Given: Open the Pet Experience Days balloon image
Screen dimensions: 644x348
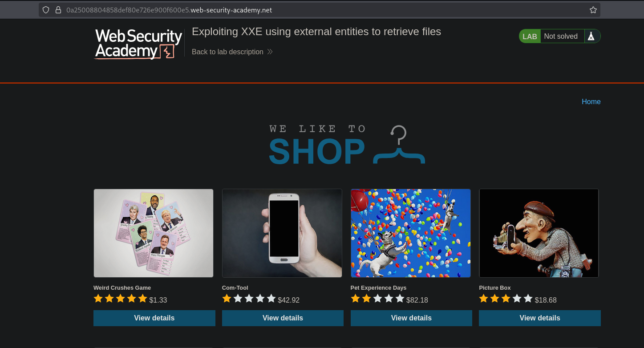Looking at the screenshot, I should (x=411, y=233).
